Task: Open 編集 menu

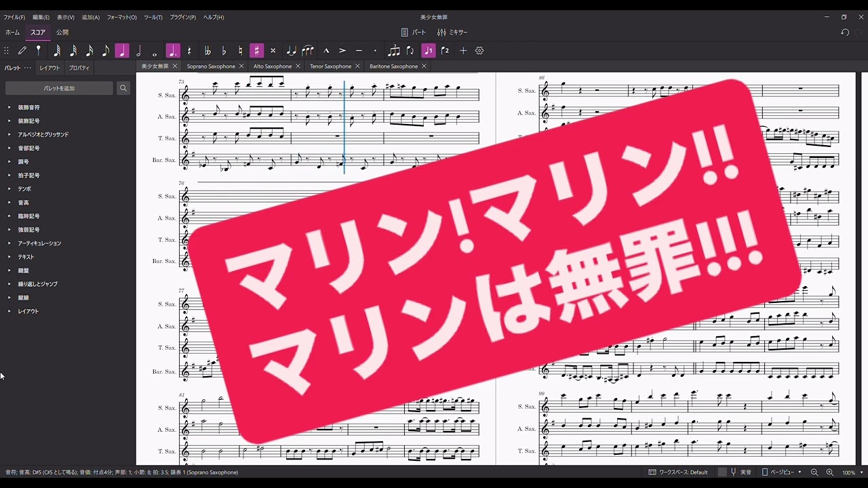Action: pos(41,17)
